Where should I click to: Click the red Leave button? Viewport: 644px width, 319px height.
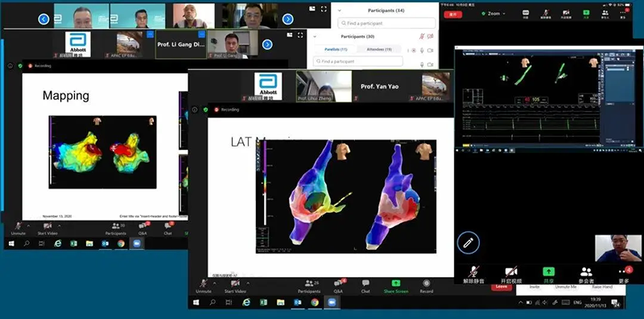(502, 287)
